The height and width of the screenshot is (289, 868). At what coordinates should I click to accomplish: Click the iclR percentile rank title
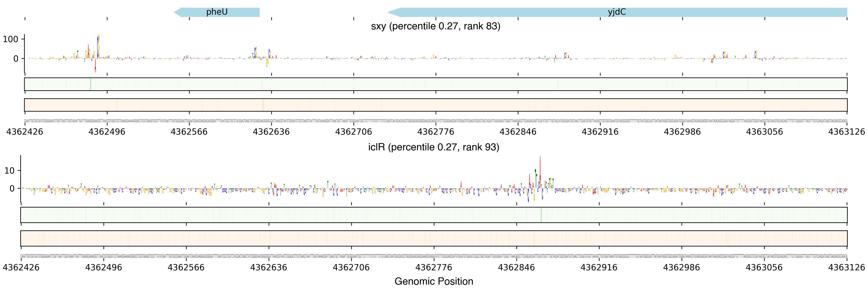pos(434,147)
